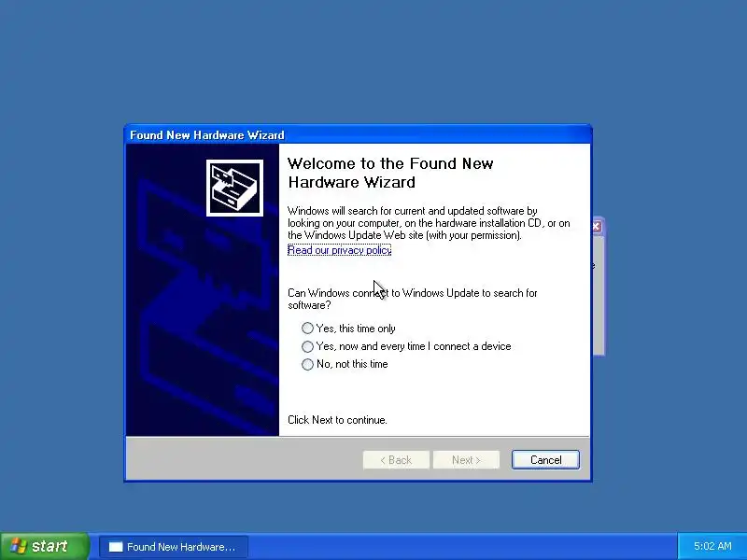Click the grayed-out Back button

click(396, 459)
